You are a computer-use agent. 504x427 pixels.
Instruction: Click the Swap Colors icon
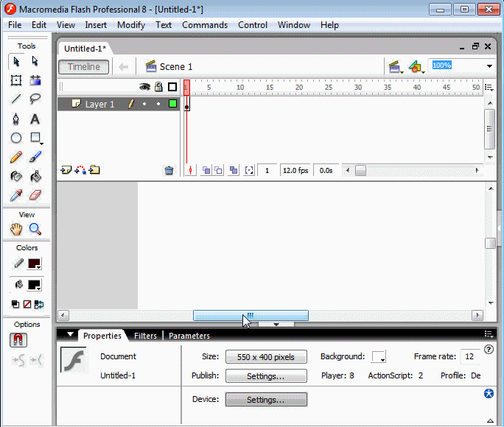pos(39,304)
